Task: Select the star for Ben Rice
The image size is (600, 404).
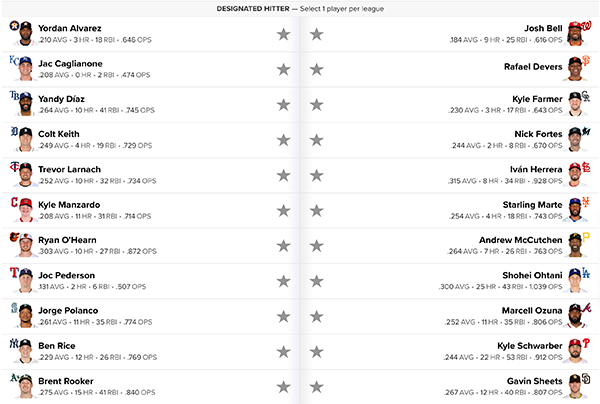Action: coord(284,352)
